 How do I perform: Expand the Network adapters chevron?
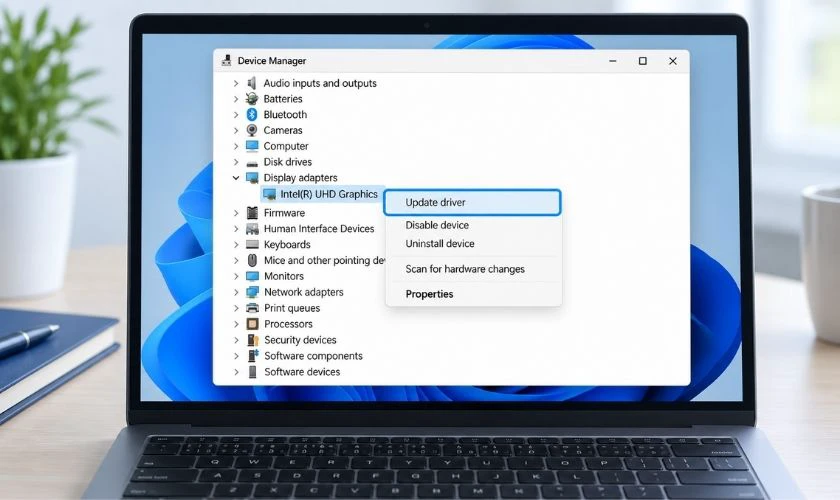[236, 293]
